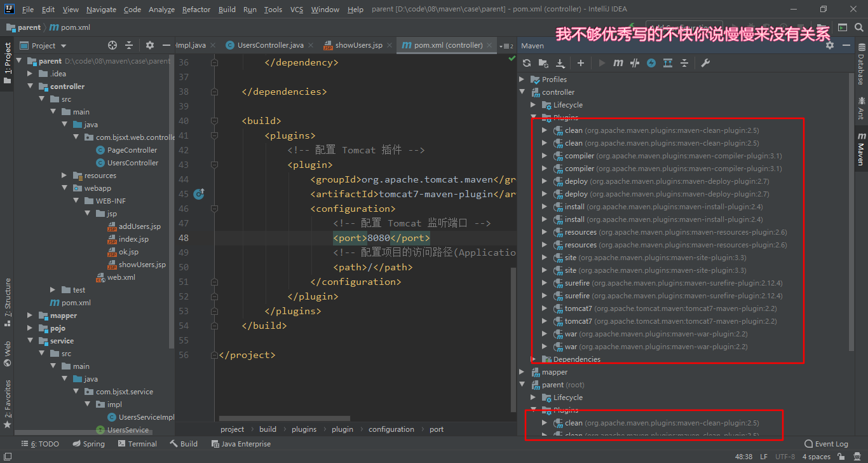Click gutter icon on line 45
868x463 pixels.
coord(198,194)
